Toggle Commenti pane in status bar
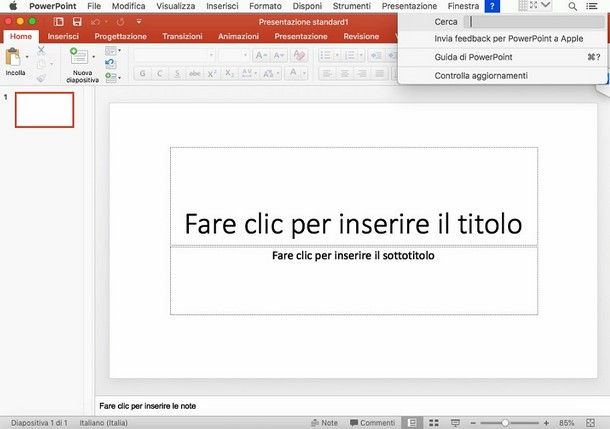This screenshot has height=429, width=610. (372, 423)
